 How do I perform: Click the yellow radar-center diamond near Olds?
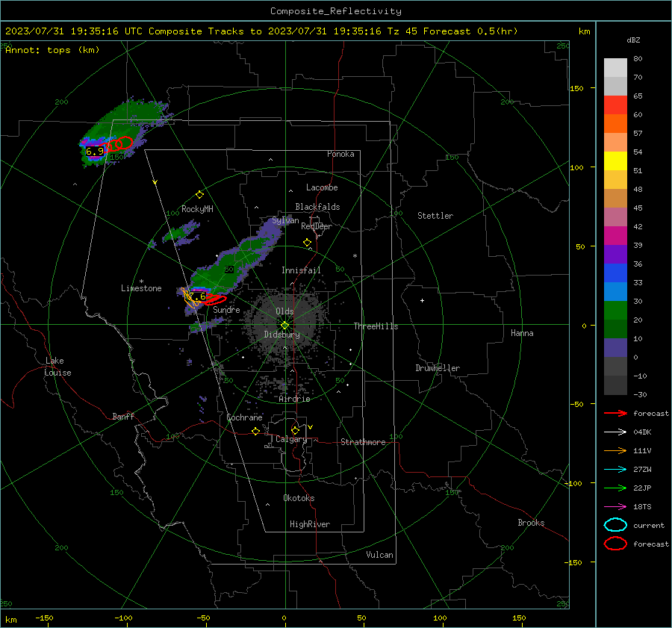pos(284,326)
